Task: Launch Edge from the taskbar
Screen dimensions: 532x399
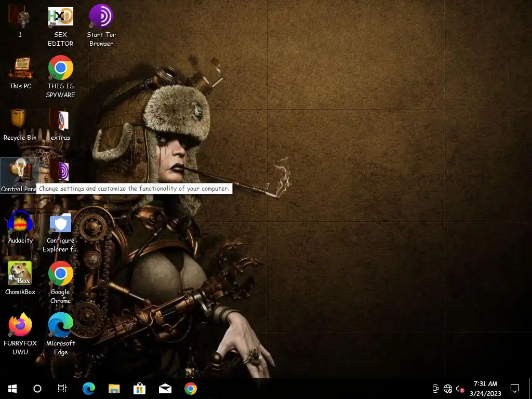Action: click(89, 389)
